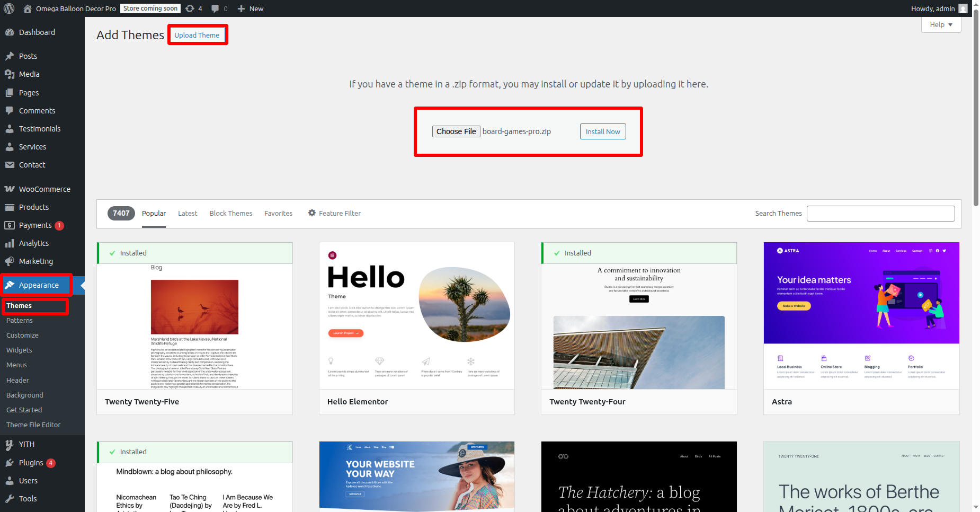Switch to the Favorites tab
Viewport: 980px width, 512px height.
point(279,213)
